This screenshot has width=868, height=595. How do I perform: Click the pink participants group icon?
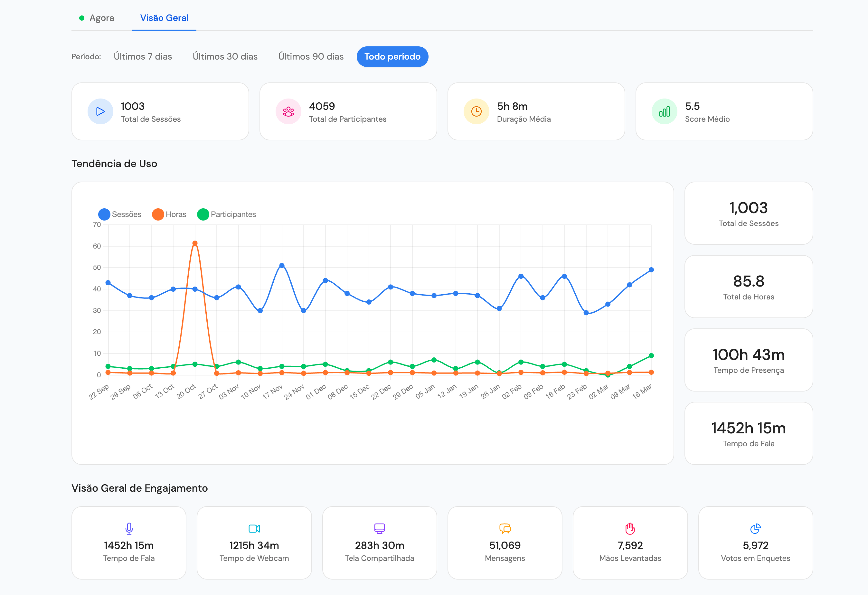(288, 111)
